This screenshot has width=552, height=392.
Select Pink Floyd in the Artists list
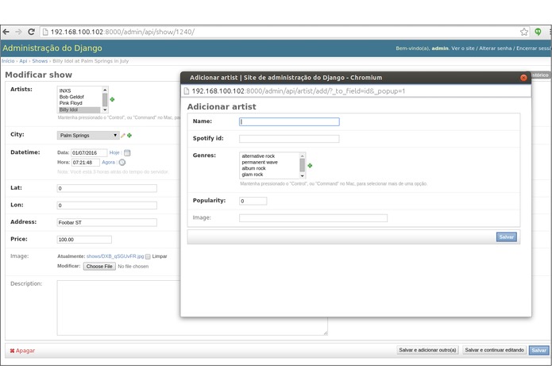[x=79, y=103]
